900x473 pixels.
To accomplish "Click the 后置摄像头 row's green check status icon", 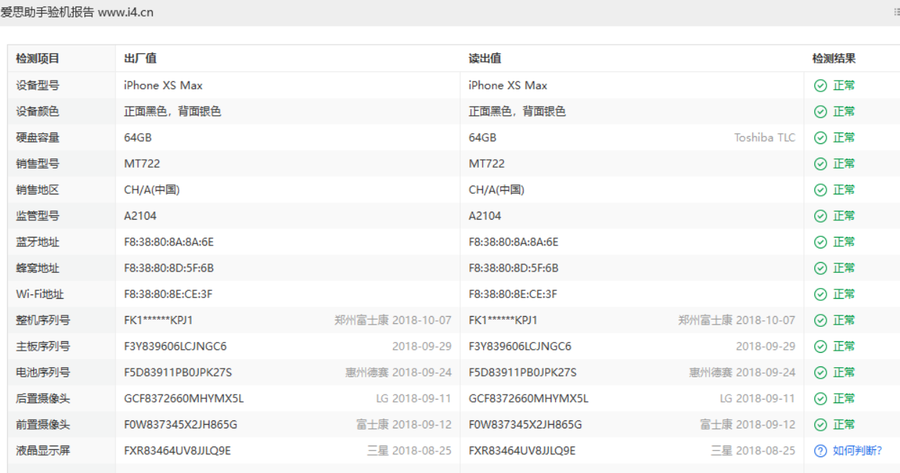I will click(820, 399).
